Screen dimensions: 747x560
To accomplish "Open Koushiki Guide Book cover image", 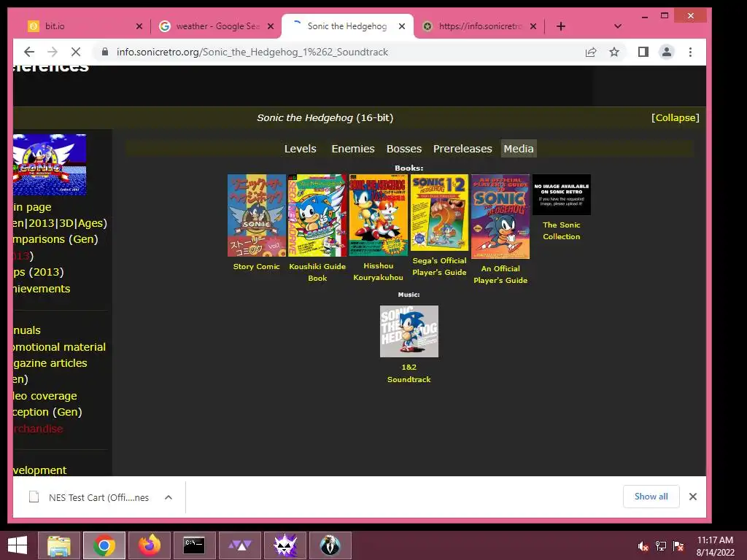I will [318, 215].
